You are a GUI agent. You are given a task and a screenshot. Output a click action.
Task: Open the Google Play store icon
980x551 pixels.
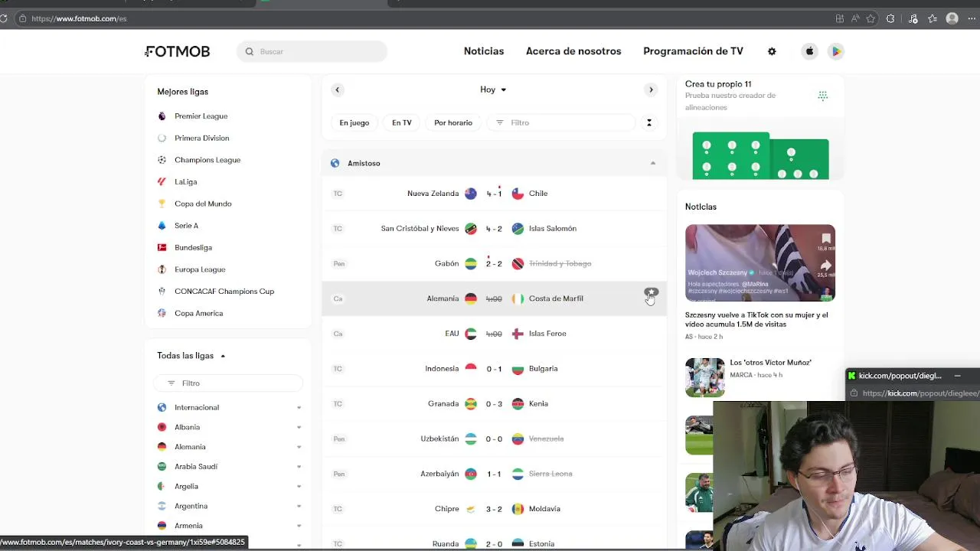pos(836,51)
